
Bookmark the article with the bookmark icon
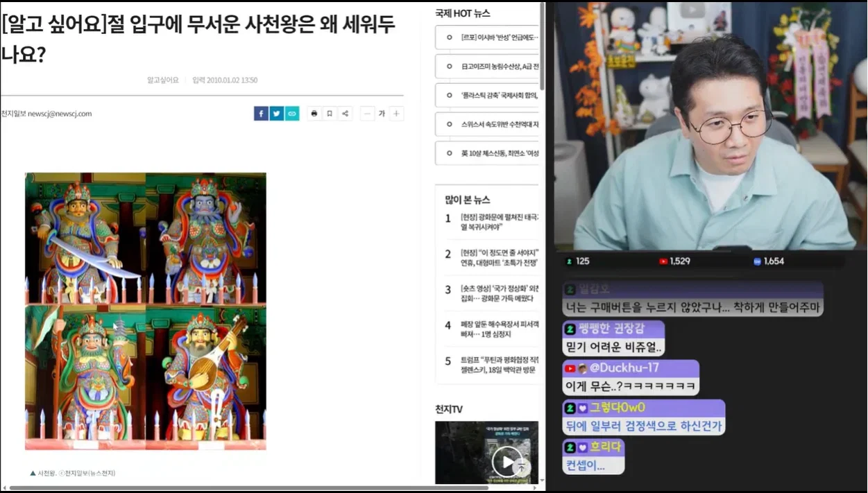(330, 114)
